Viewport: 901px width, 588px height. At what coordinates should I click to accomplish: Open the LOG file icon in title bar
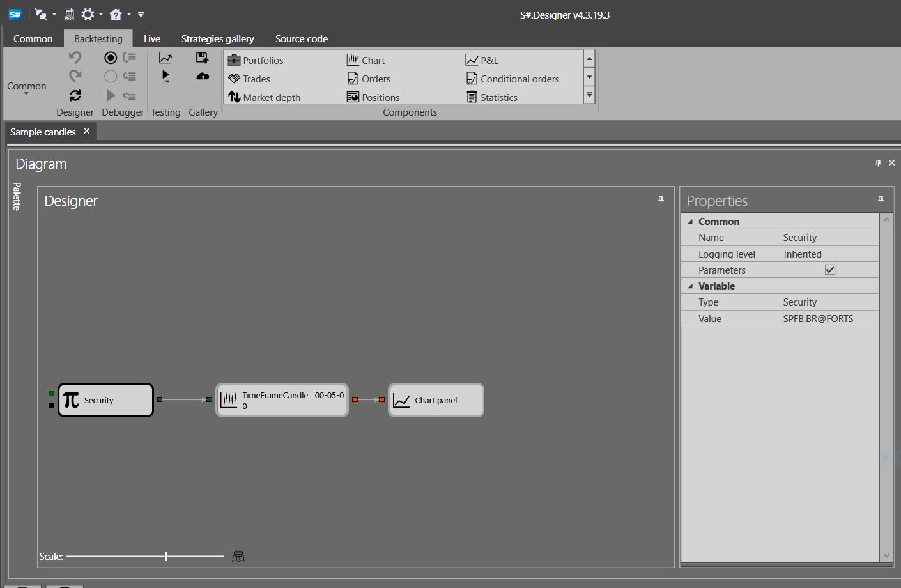coord(70,14)
